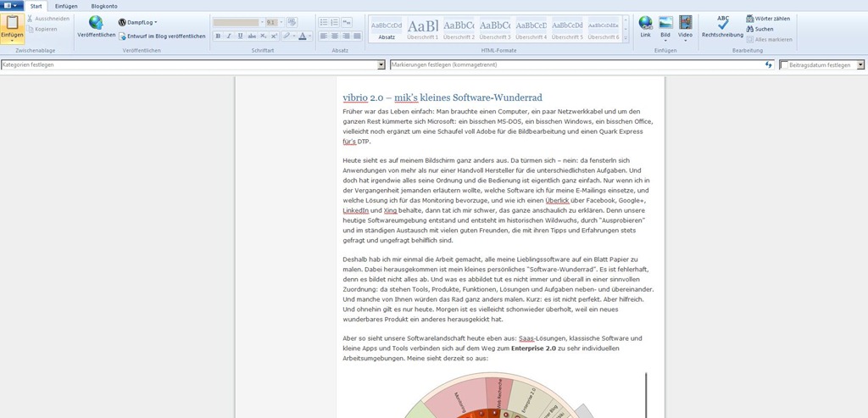This screenshot has height=418, width=868.
Task: Run the Rechtschreibung spell check
Action: click(x=722, y=24)
